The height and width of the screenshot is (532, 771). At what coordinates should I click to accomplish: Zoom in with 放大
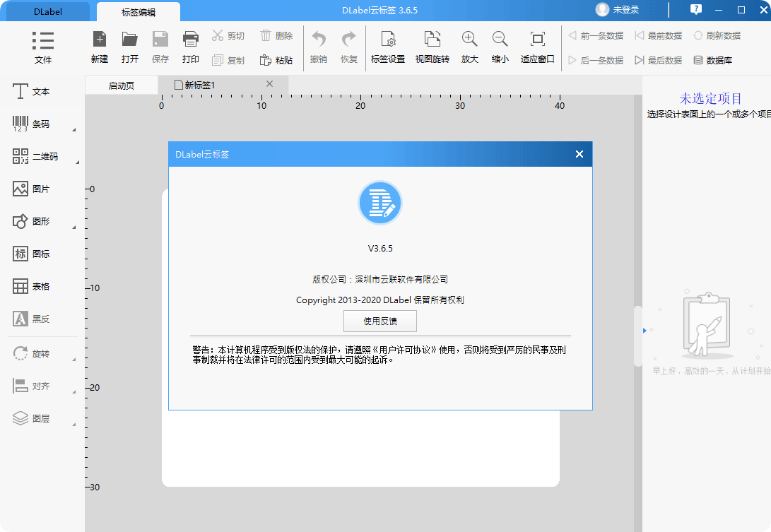click(469, 47)
